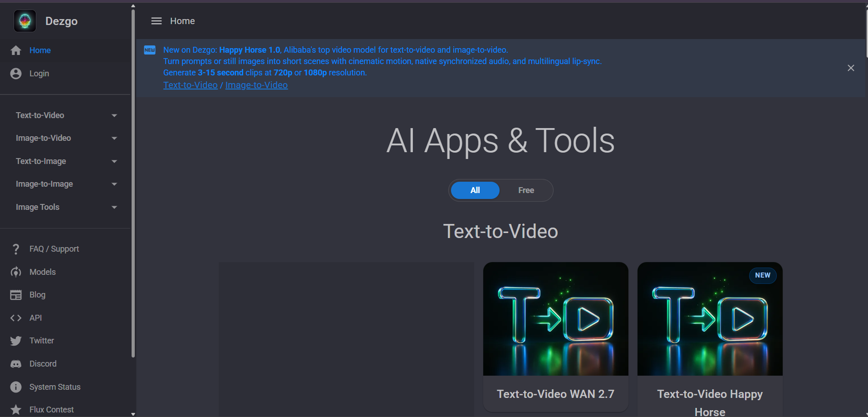This screenshot has width=868, height=417.
Task: Expand the Image-to-Image sidebar menu arrow
Action: pyautogui.click(x=114, y=184)
